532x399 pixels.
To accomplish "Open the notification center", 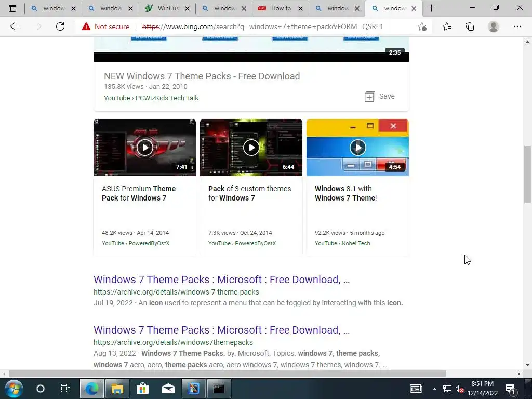I will click(x=510, y=389).
